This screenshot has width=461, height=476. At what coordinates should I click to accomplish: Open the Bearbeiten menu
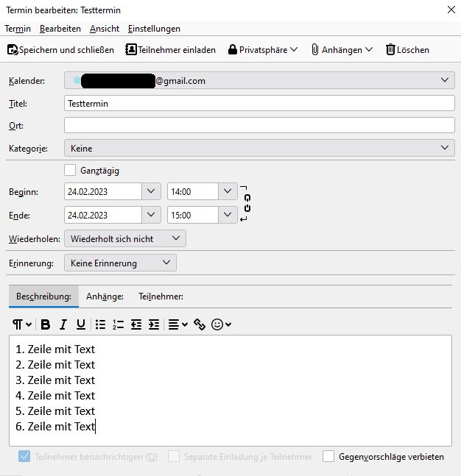point(60,29)
